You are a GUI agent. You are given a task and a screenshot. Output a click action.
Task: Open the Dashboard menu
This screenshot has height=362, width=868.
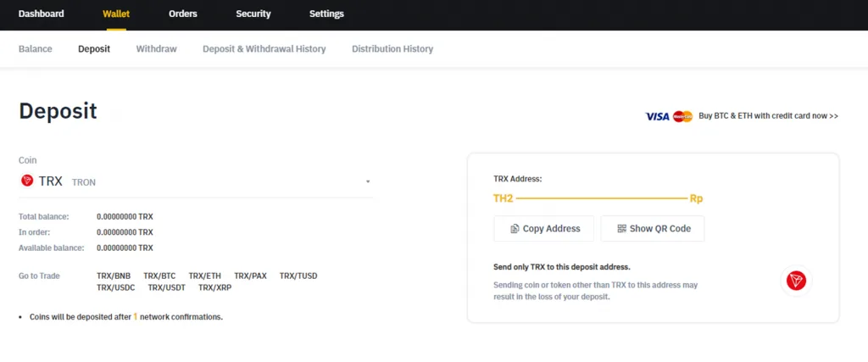tap(41, 14)
